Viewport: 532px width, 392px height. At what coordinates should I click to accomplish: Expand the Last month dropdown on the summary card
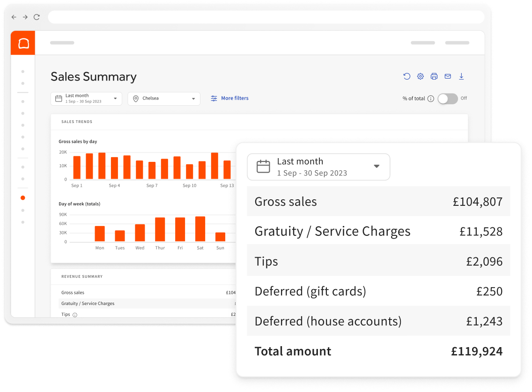377,167
